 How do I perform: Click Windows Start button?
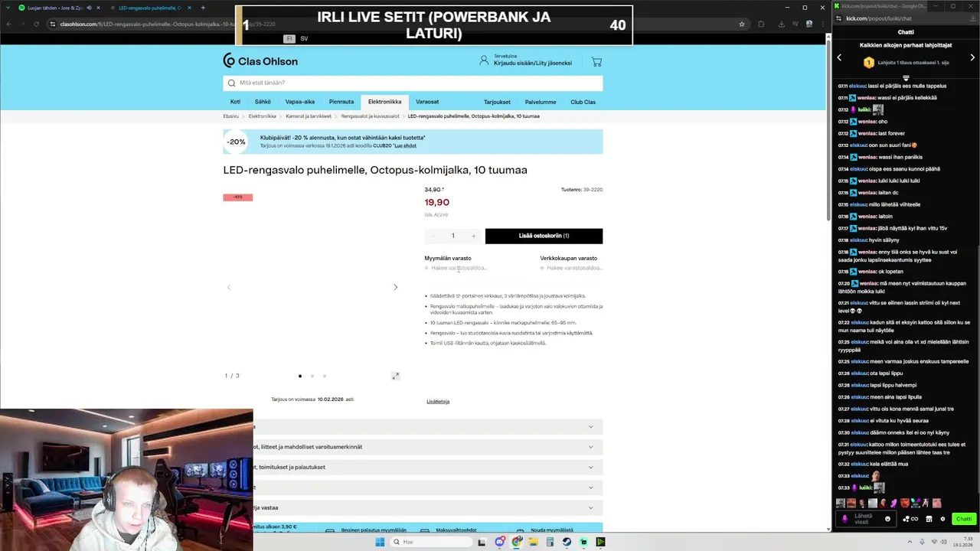(380, 542)
